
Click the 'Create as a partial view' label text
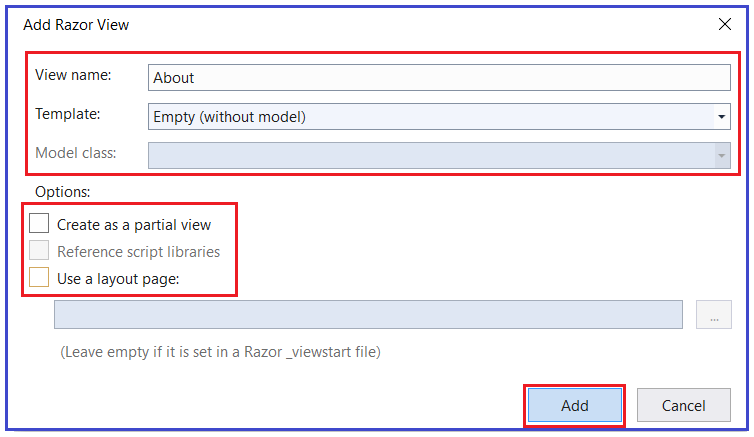[x=134, y=225]
